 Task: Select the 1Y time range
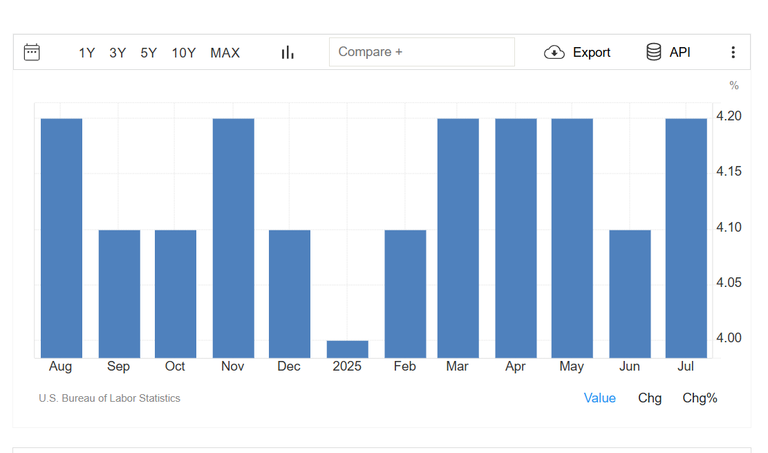click(87, 53)
